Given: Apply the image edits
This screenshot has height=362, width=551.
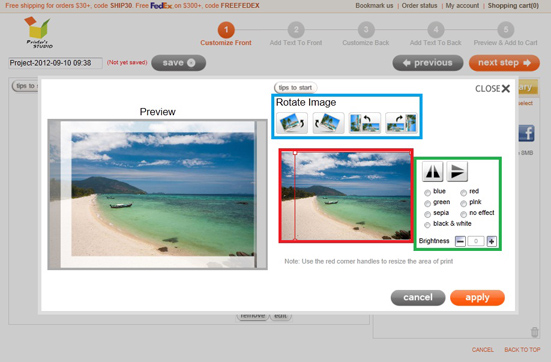Looking at the screenshot, I should click(477, 298).
